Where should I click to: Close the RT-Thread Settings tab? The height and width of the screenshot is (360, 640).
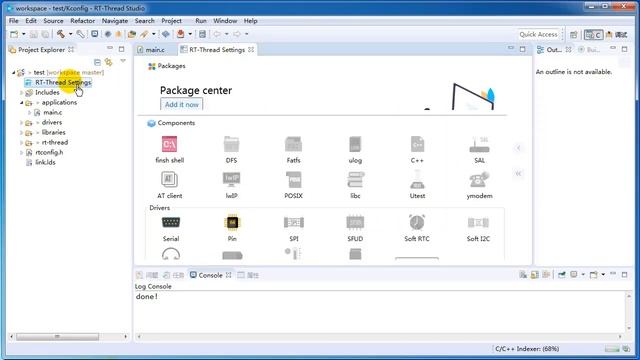pyautogui.click(x=251, y=50)
